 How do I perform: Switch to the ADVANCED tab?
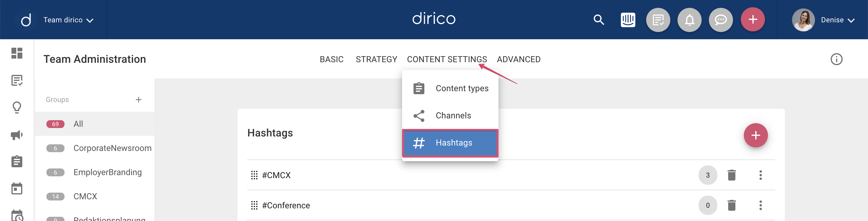click(x=519, y=59)
